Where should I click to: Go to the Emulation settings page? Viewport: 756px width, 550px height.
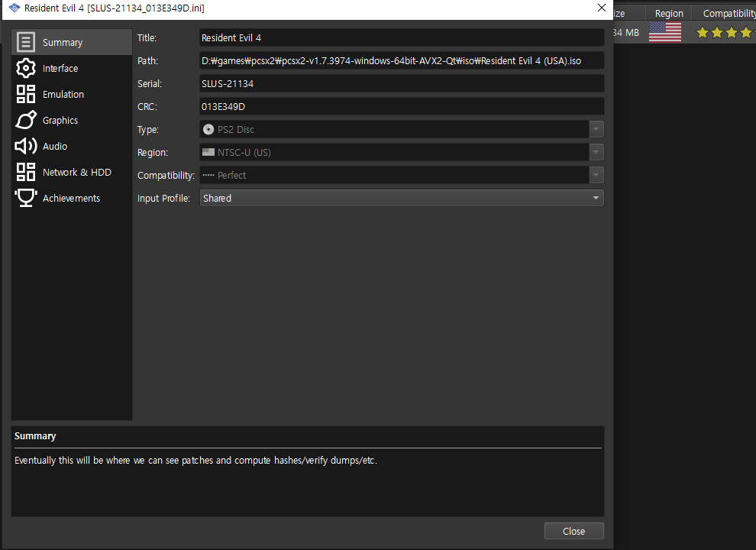point(72,94)
